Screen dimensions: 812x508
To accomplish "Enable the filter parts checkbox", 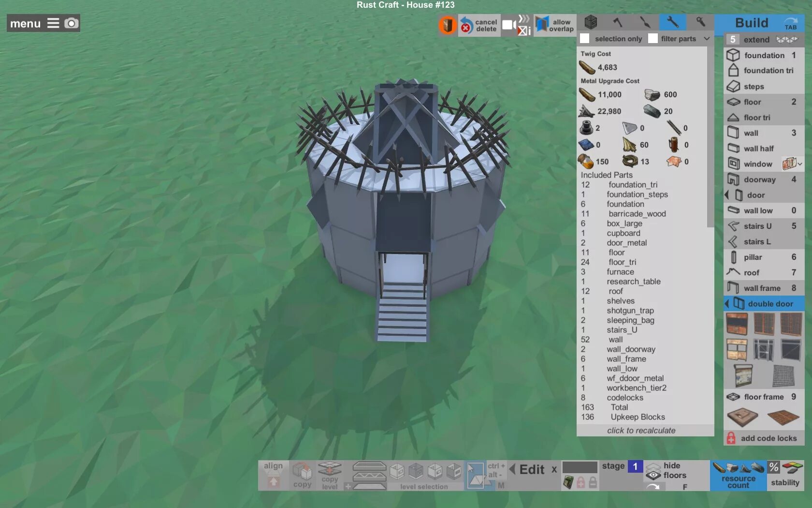I will pyautogui.click(x=653, y=39).
